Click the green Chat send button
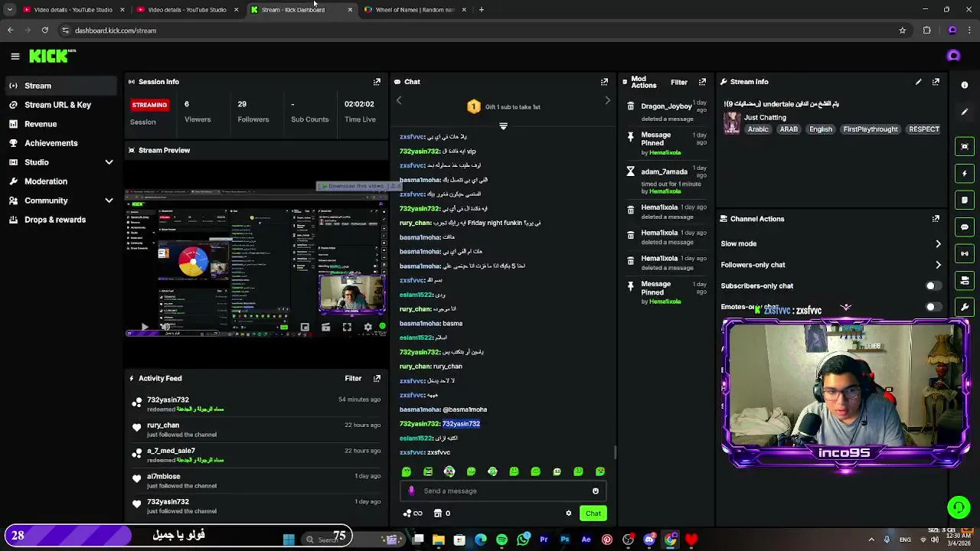The height and width of the screenshot is (551, 980). point(593,514)
